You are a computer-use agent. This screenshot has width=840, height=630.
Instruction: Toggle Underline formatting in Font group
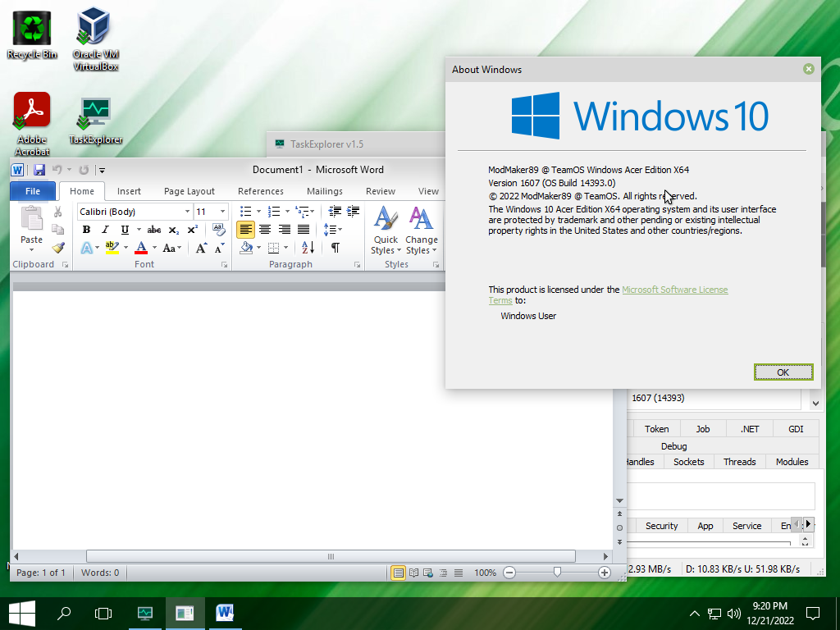(125, 230)
